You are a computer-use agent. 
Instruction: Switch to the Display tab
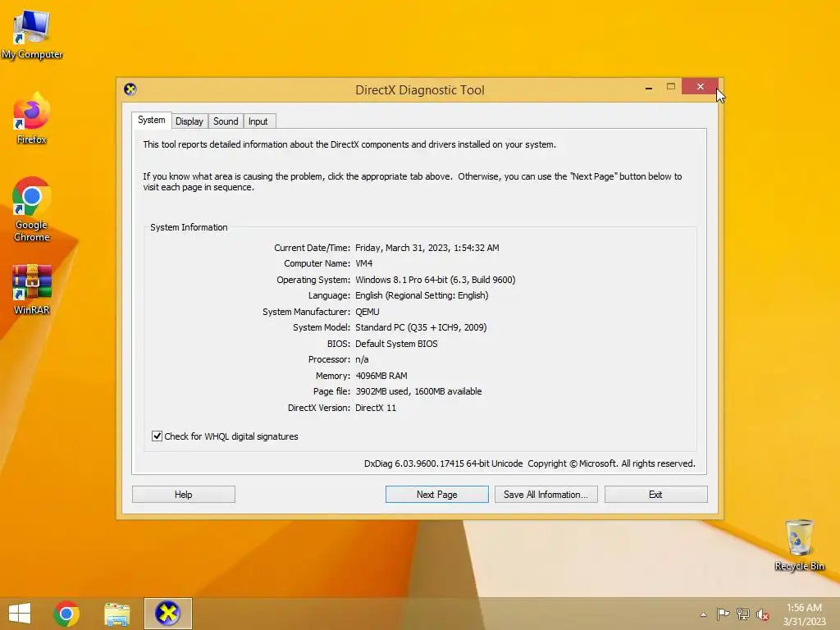pyautogui.click(x=189, y=121)
